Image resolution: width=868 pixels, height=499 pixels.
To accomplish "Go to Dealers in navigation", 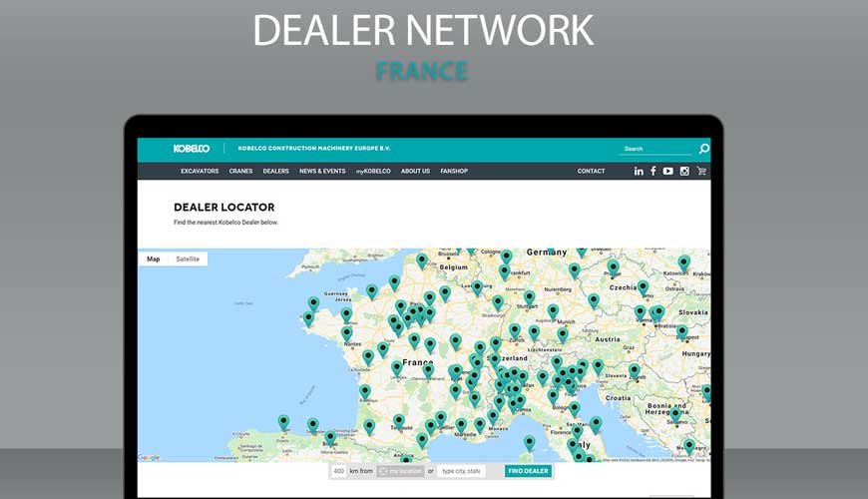I will pyautogui.click(x=276, y=172).
